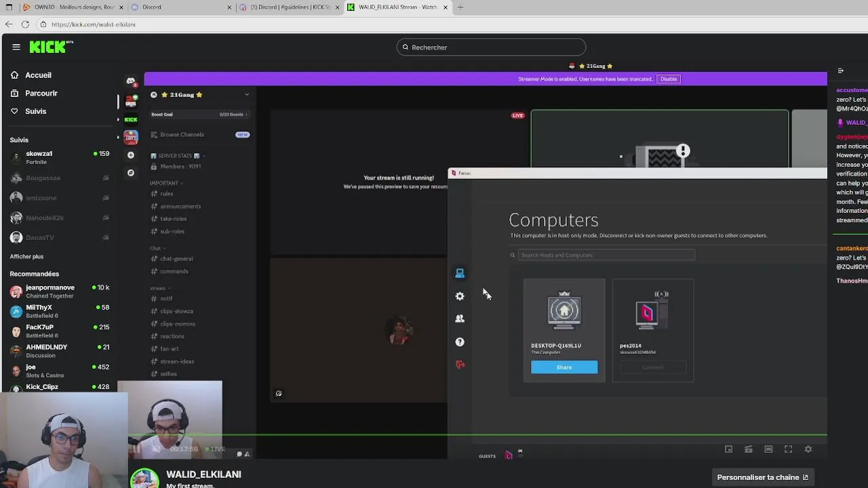
Task: Click Afficher plus in followed list
Action: [x=26, y=256]
